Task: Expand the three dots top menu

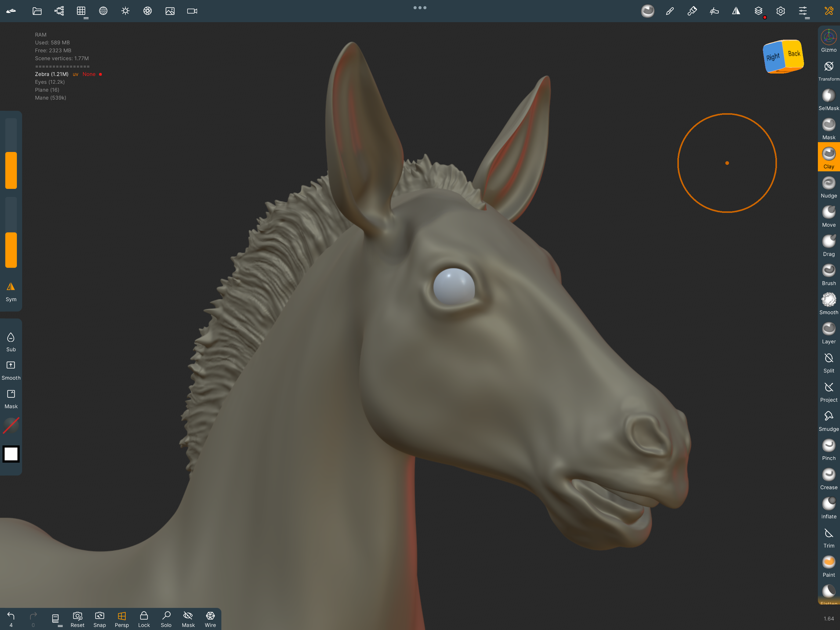Action: tap(420, 8)
